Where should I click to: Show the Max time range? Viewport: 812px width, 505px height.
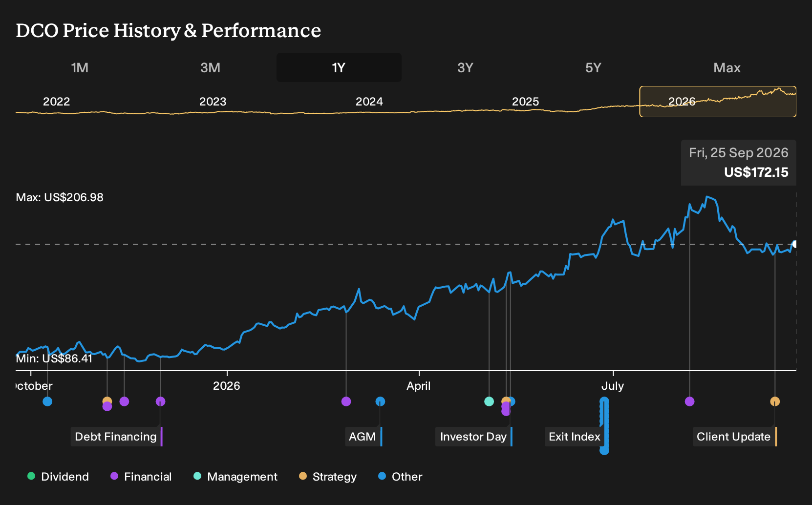pos(727,67)
